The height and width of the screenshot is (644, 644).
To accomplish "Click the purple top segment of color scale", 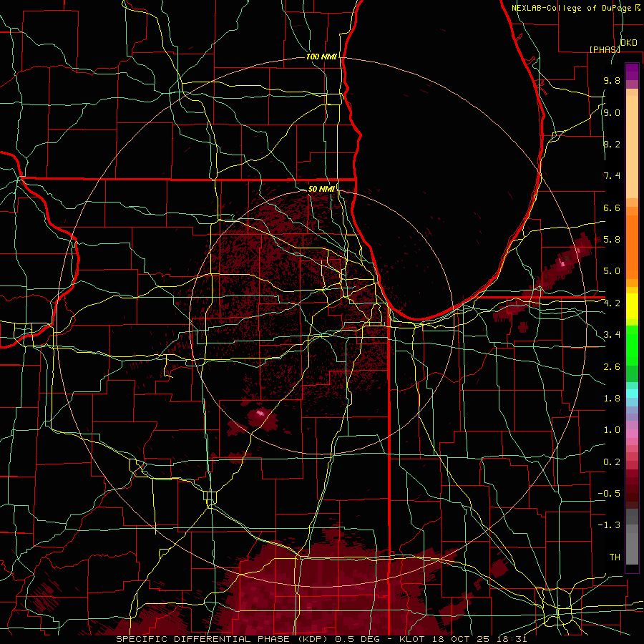I will [x=632, y=72].
